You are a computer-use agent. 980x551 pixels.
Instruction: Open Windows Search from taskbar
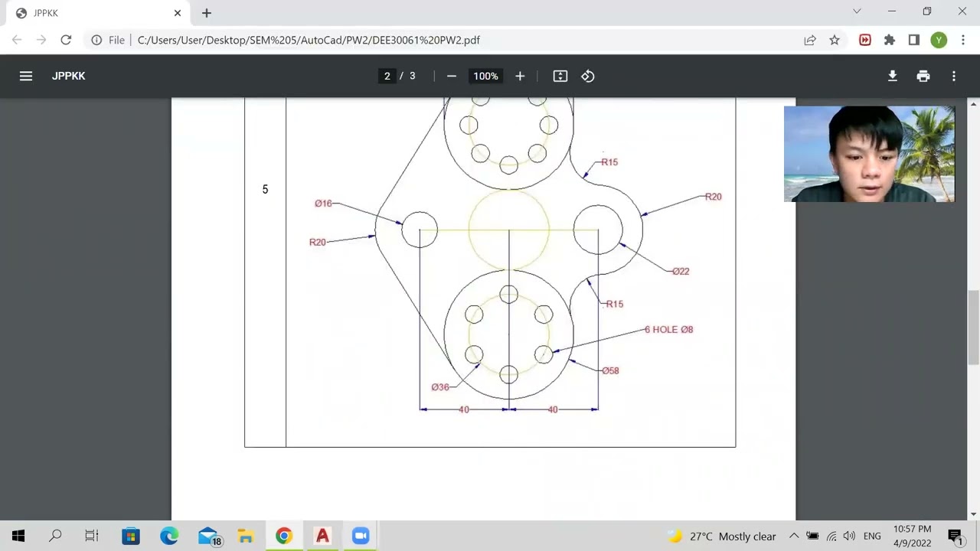pyautogui.click(x=55, y=536)
